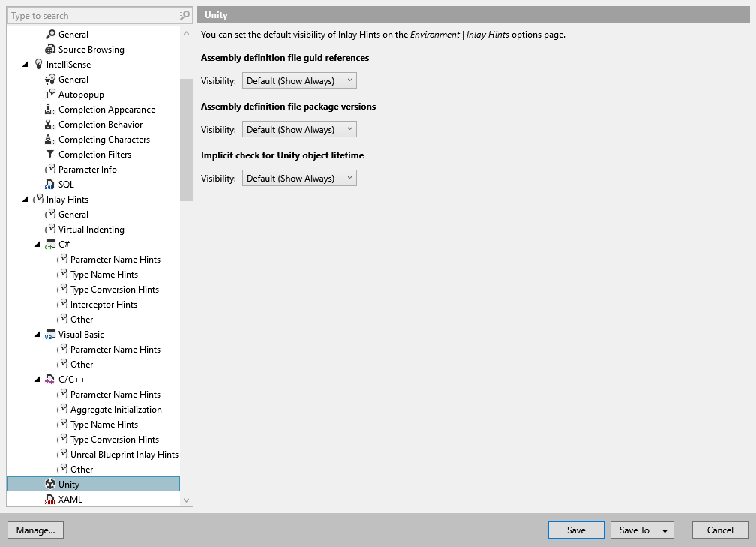Click the XAML icon at the tree bottom
756x547 pixels.
[x=49, y=499]
